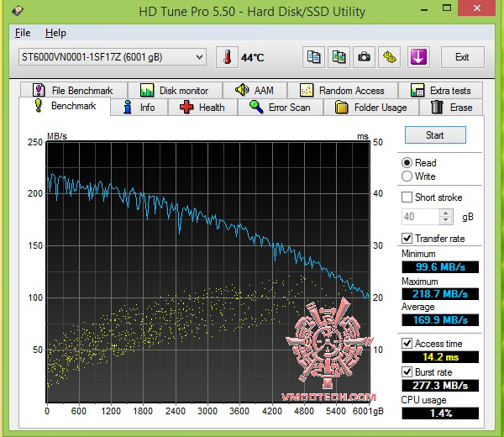
Task: Click the thermometer temperature icon
Action: (227, 57)
